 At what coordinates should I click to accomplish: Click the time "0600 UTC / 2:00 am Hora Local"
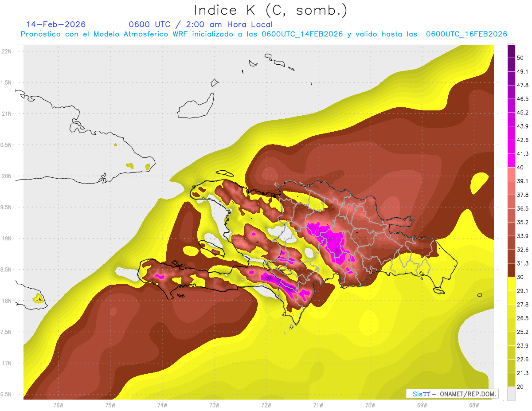[201, 24]
